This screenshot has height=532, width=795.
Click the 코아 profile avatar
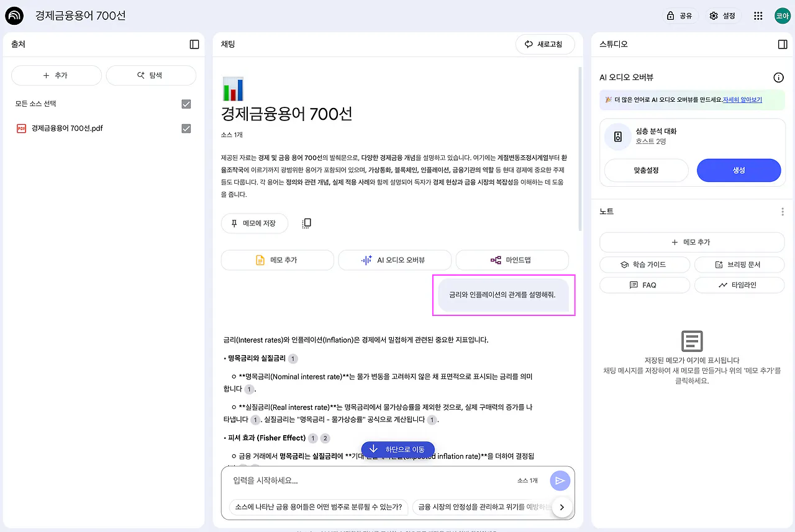pyautogui.click(x=782, y=16)
